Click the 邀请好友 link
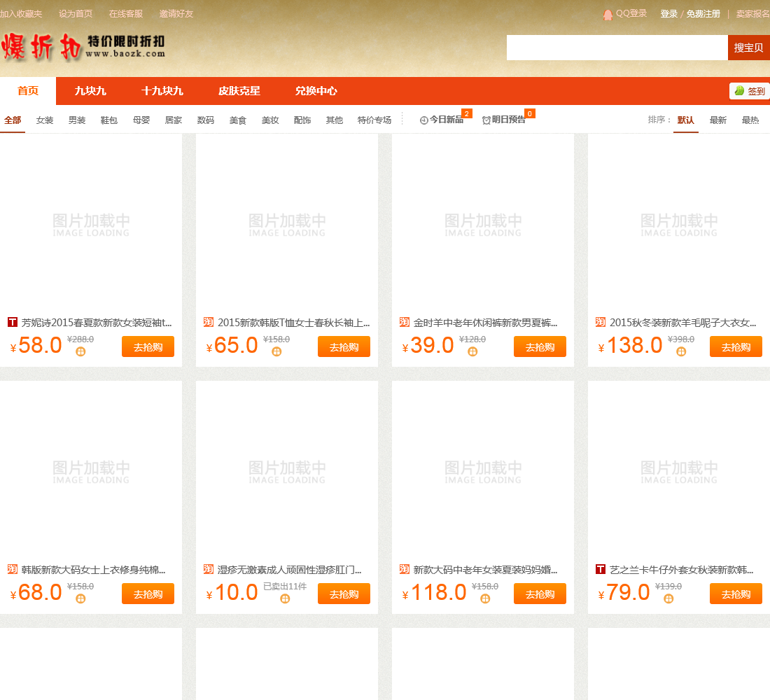The width and height of the screenshot is (770, 700). tap(176, 14)
